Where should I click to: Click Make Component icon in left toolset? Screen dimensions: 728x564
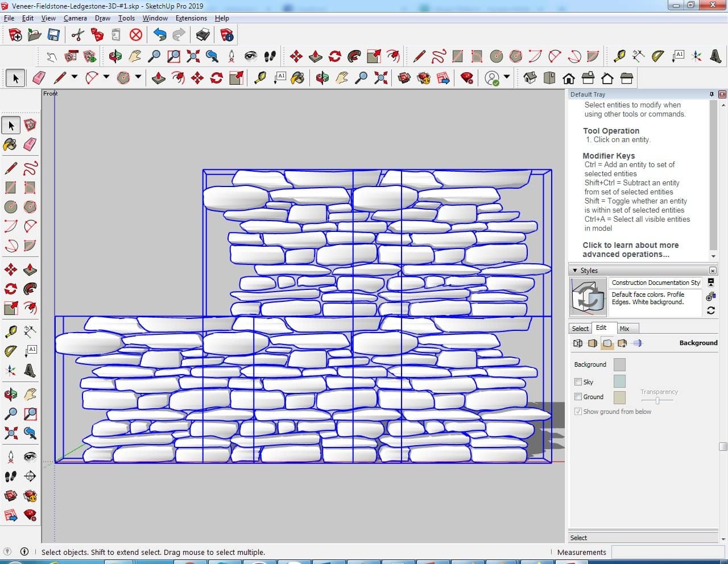30,125
